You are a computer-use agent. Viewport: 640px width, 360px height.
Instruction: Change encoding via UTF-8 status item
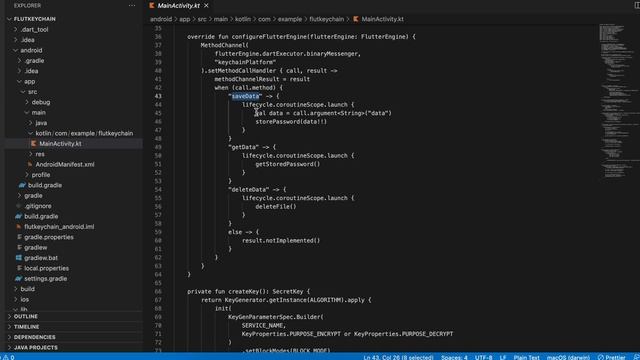pos(484,357)
